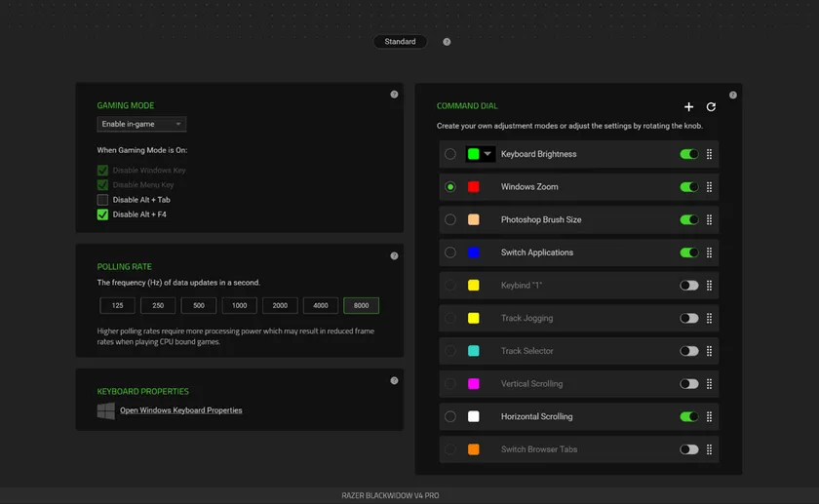Uncheck Disable Alt + F4 option

102,214
